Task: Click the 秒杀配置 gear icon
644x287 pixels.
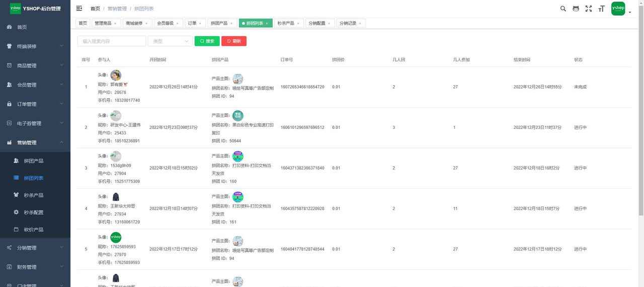Action: pos(16,212)
